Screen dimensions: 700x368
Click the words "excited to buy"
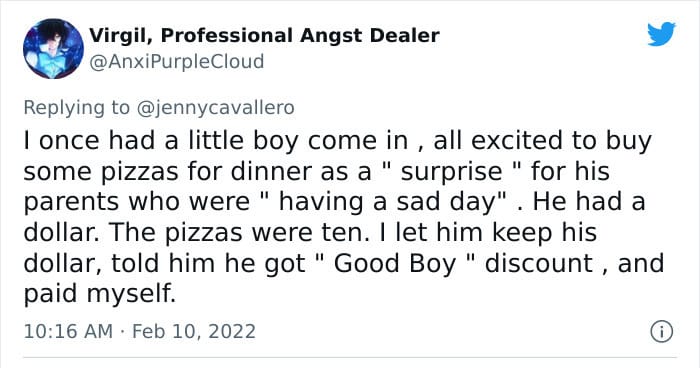(561, 141)
